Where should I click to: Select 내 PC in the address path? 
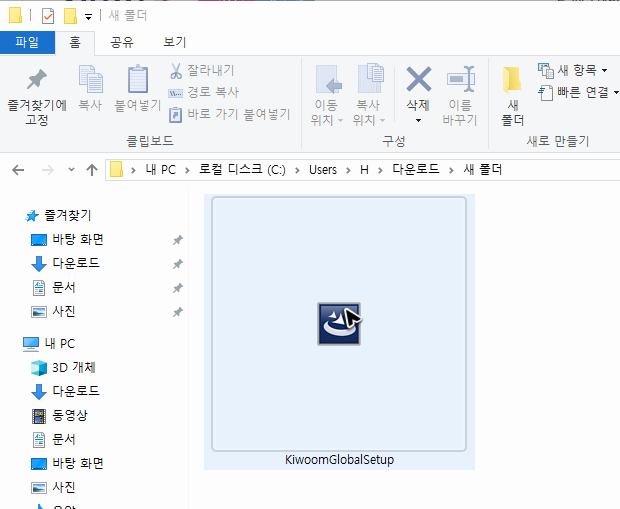[x=161, y=170]
